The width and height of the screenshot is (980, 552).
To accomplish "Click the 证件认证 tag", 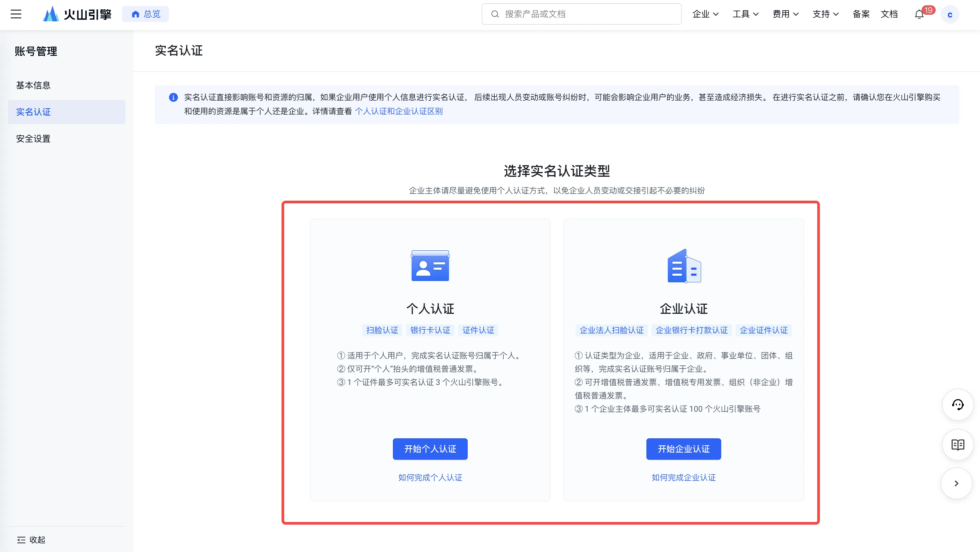I will (x=478, y=330).
